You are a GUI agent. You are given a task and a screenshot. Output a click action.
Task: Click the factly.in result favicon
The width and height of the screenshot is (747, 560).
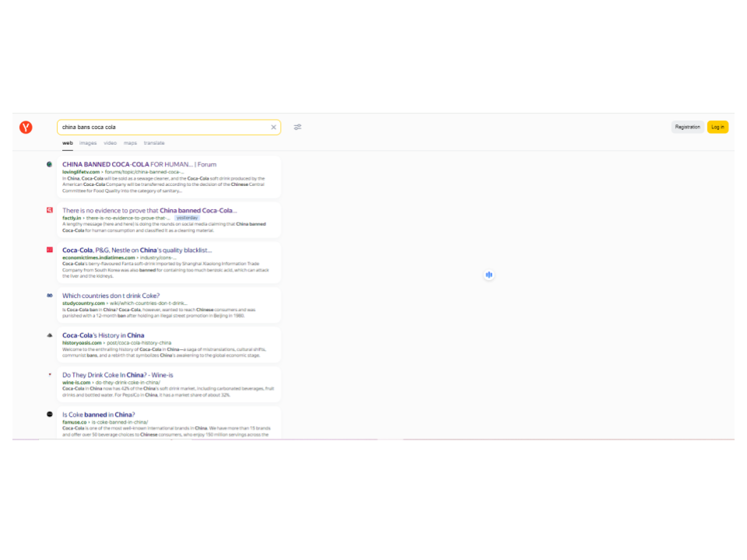pyautogui.click(x=50, y=210)
